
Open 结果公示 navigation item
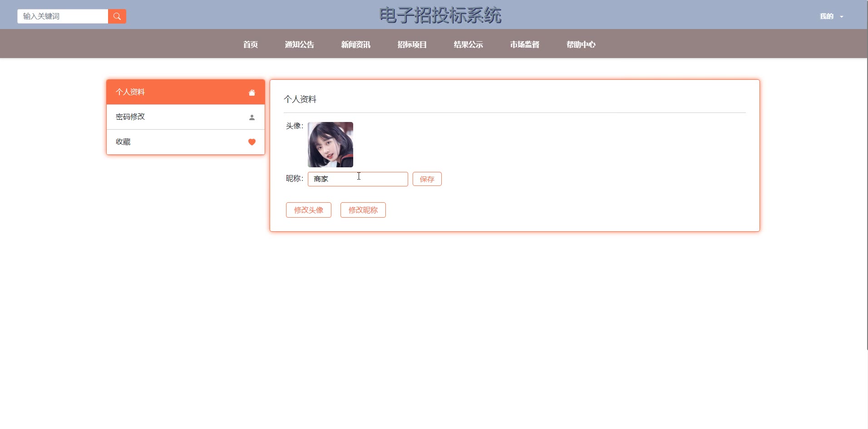coord(469,44)
